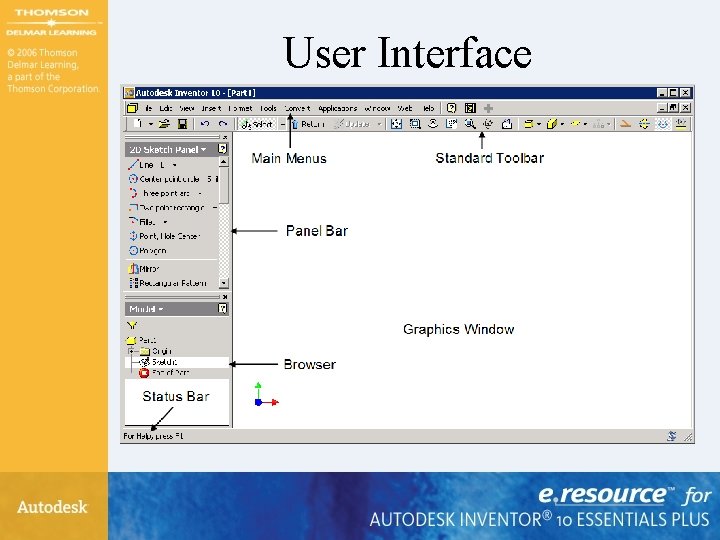Viewport: 720px width, 540px height.
Task: Click the Redo arrow icon
Action: pyautogui.click(x=223, y=124)
